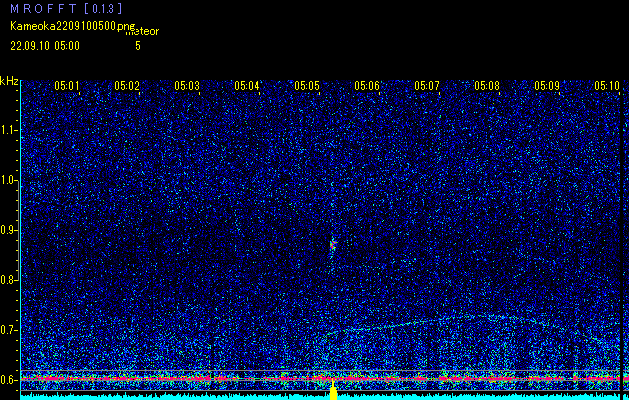Click the 1.1 kHz frequency label
629x400 pixels.
click(x=9, y=130)
